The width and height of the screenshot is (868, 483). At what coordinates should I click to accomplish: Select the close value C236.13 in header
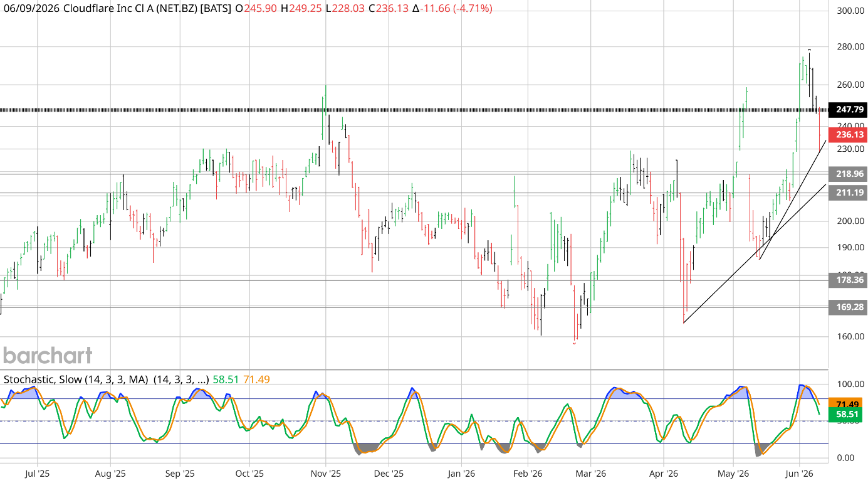(389, 9)
